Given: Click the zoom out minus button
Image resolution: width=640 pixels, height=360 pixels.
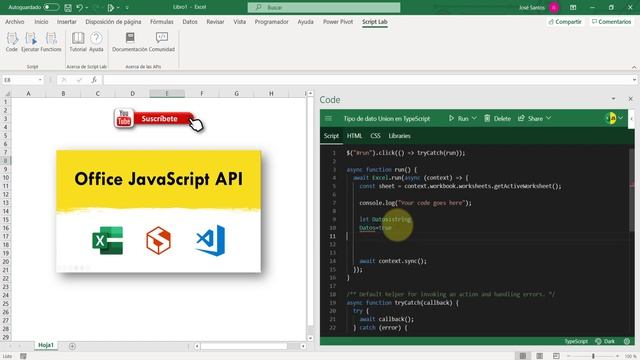Looking at the screenshot, I should [569, 356].
